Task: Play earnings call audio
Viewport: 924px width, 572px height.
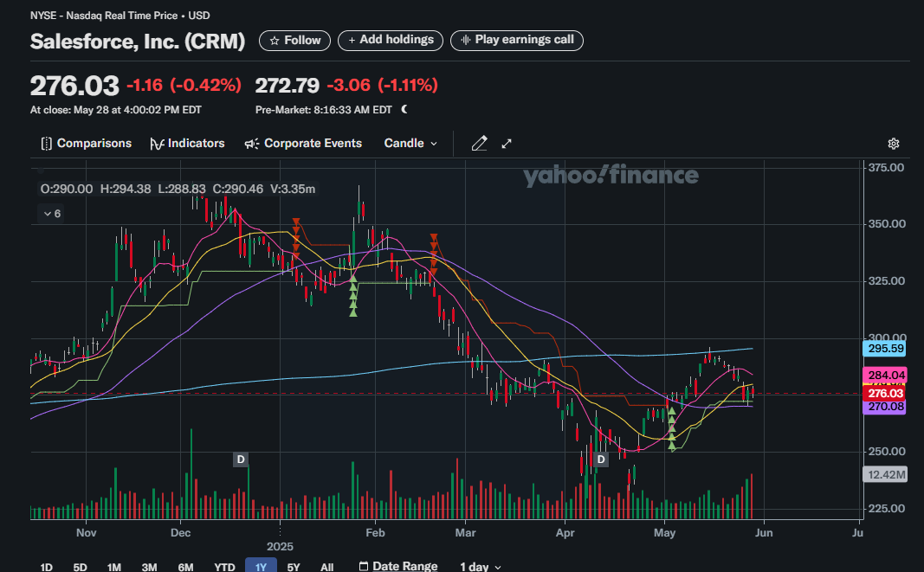Action: tap(517, 40)
